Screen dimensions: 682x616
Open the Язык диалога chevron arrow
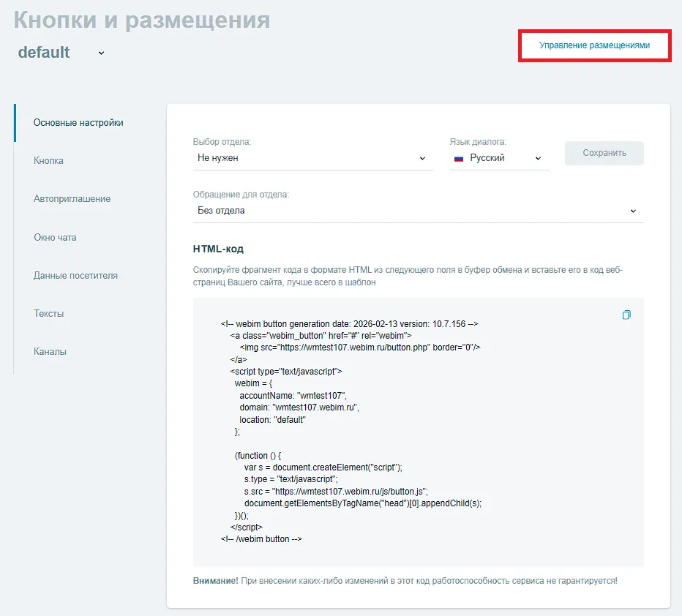538,158
